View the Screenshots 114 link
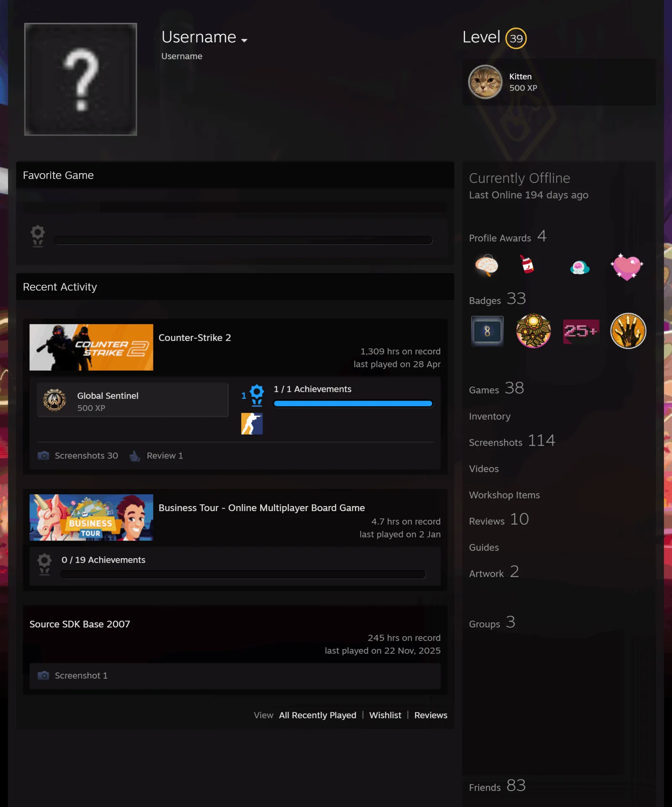The width and height of the screenshot is (672, 807). click(512, 440)
